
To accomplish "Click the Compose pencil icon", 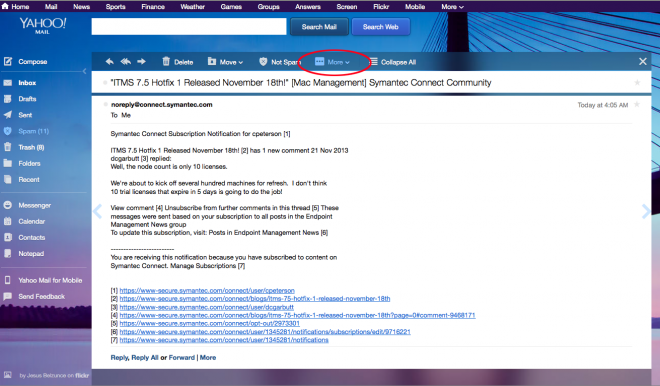I will [x=8, y=61].
